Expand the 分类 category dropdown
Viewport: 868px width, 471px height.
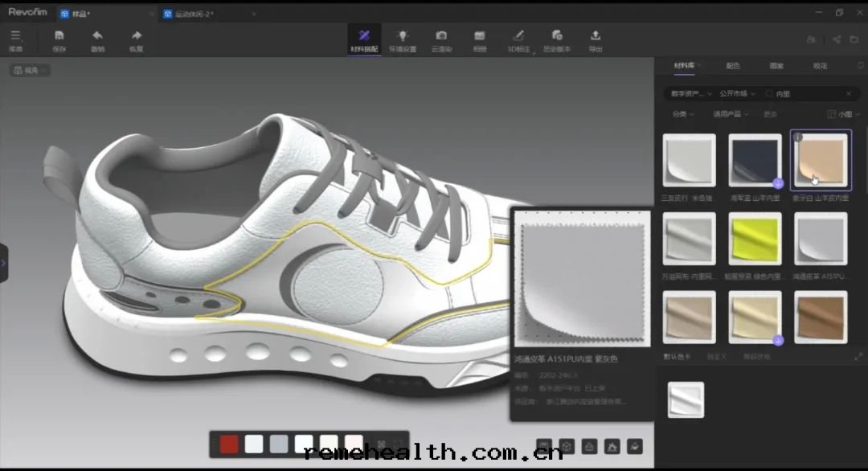coord(682,114)
